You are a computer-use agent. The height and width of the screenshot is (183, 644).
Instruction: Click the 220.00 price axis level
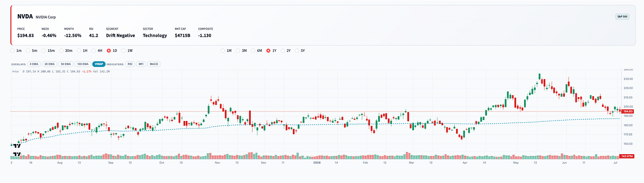(628, 88)
